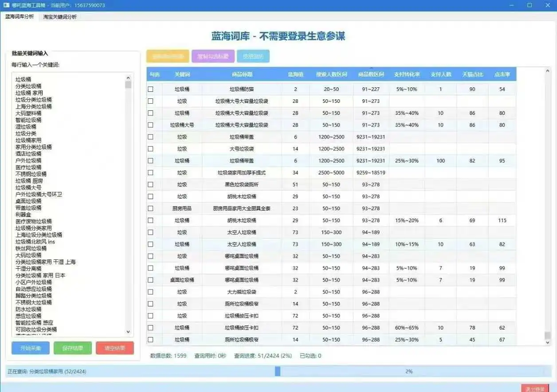The width and height of the screenshot is (557, 392).
Task: Click the 正在查询: 分类垃圾桶家用 status text
Action: click(x=47, y=371)
